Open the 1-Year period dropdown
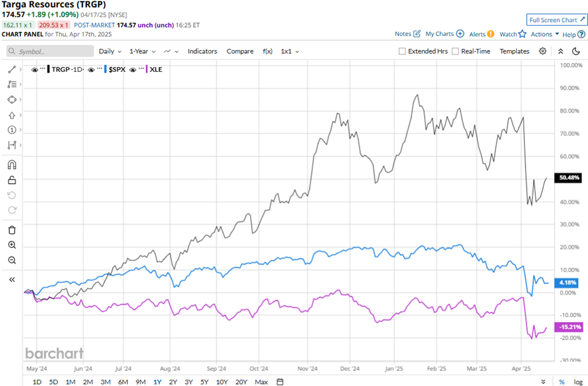588x386 pixels. 143,51
